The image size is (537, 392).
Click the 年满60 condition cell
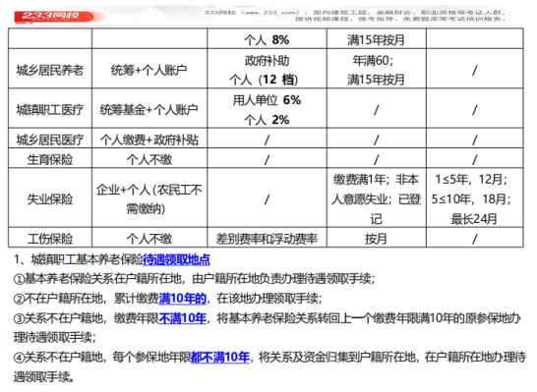[376, 70]
